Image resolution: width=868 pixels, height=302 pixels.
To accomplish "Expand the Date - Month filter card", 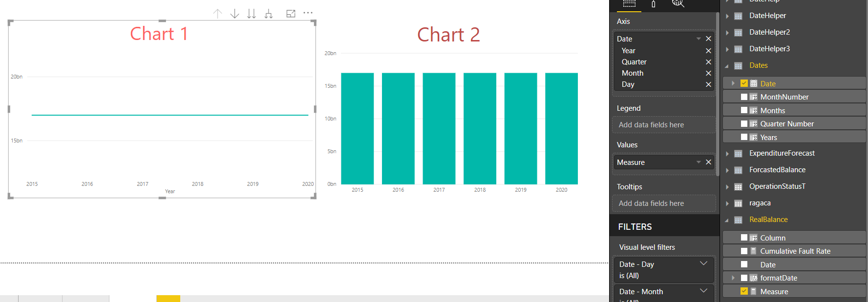I will point(704,291).
